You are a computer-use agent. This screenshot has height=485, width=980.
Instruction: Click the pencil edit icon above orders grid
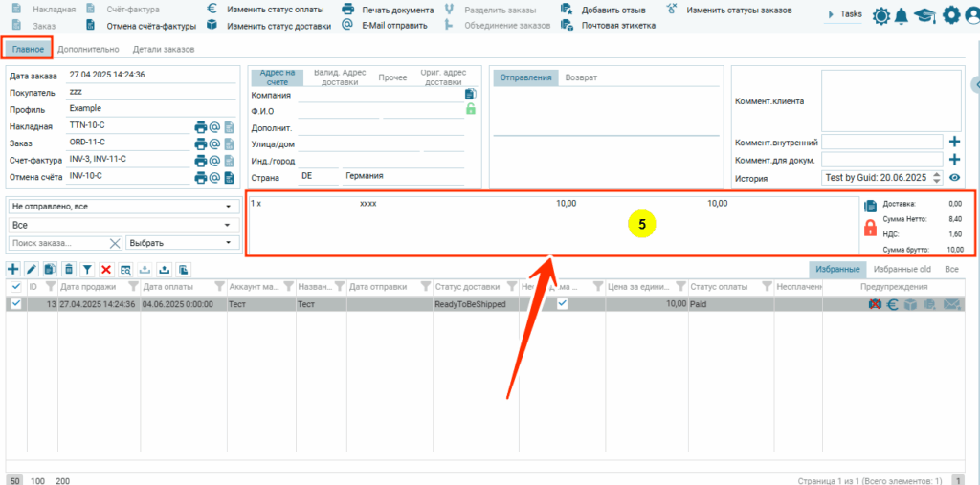click(32, 270)
